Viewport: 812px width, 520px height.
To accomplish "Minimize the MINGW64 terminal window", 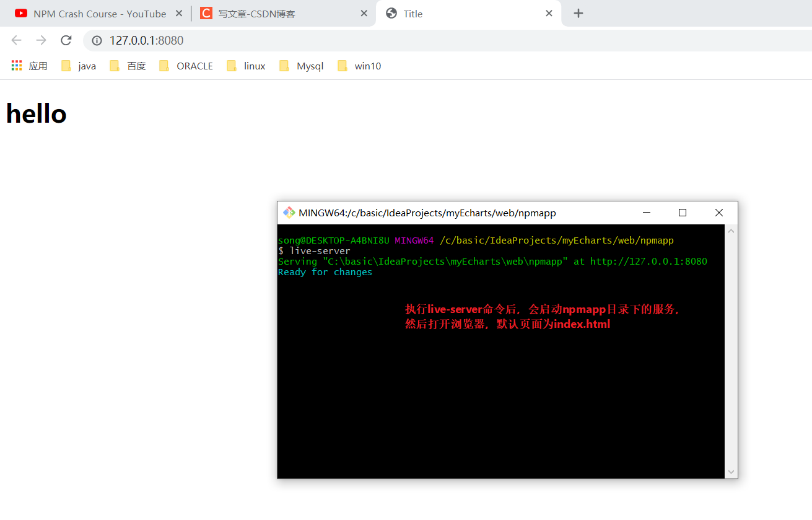I will pyautogui.click(x=647, y=213).
